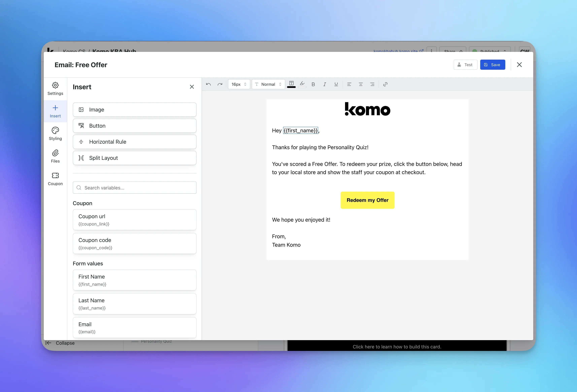
Task: Open the Styling sidebar tab
Action: pyautogui.click(x=55, y=134)
